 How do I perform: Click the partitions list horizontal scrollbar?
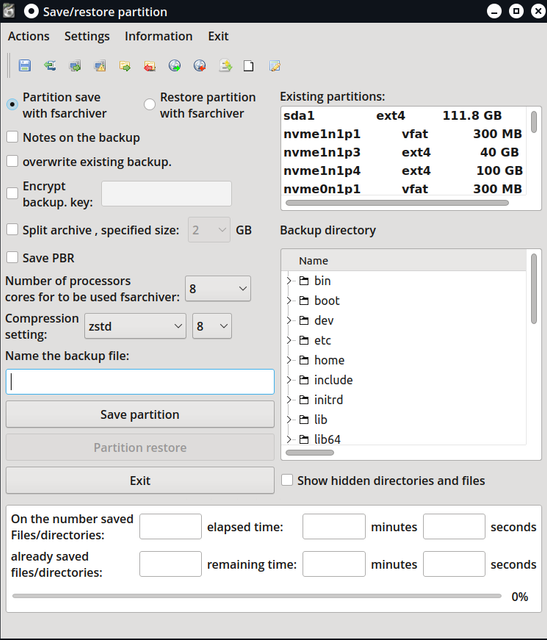coord(397,203)
